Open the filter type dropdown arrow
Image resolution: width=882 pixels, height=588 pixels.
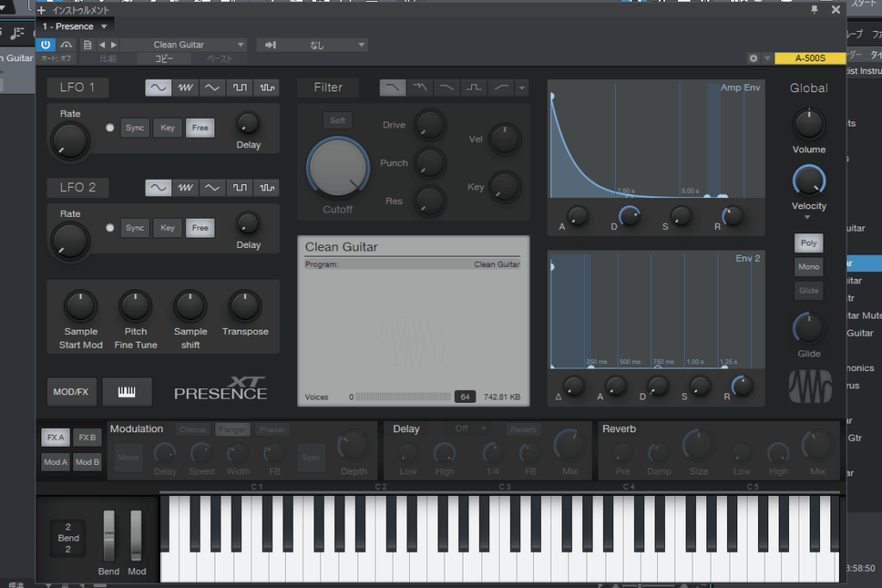[522, 88]
